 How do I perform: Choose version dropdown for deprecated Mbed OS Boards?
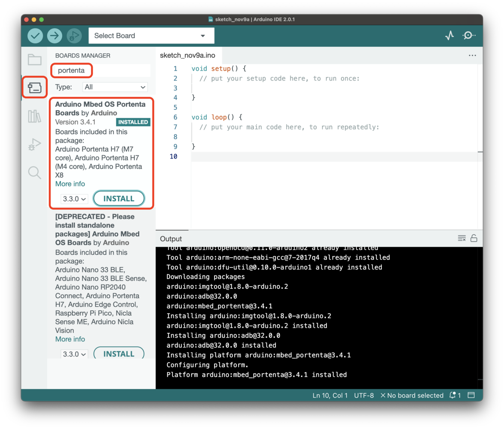click(74, 354)
